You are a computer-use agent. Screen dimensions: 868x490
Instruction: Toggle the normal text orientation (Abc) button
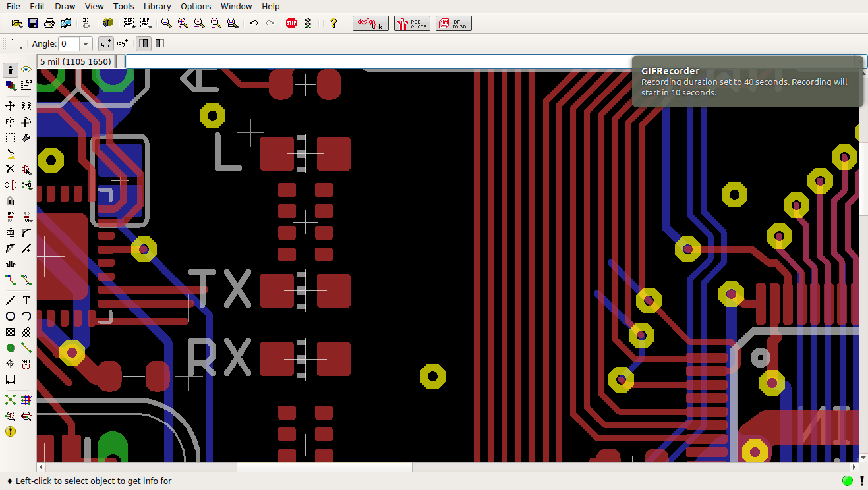point(105,44)
